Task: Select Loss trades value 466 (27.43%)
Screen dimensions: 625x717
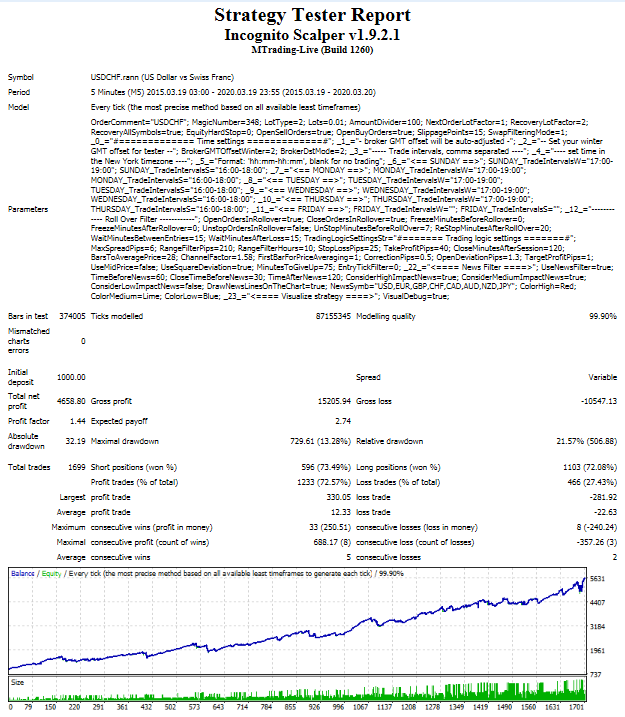Action: coord(592,482)
